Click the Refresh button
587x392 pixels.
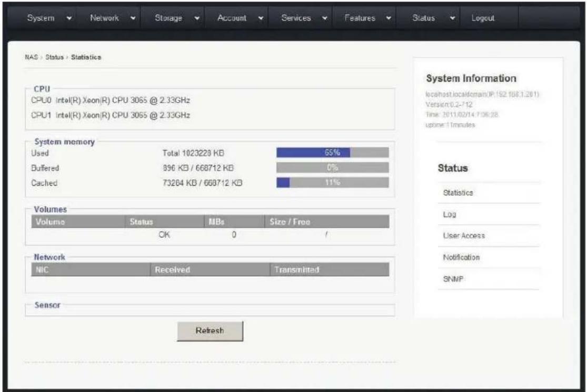click(x=210, y=331)
